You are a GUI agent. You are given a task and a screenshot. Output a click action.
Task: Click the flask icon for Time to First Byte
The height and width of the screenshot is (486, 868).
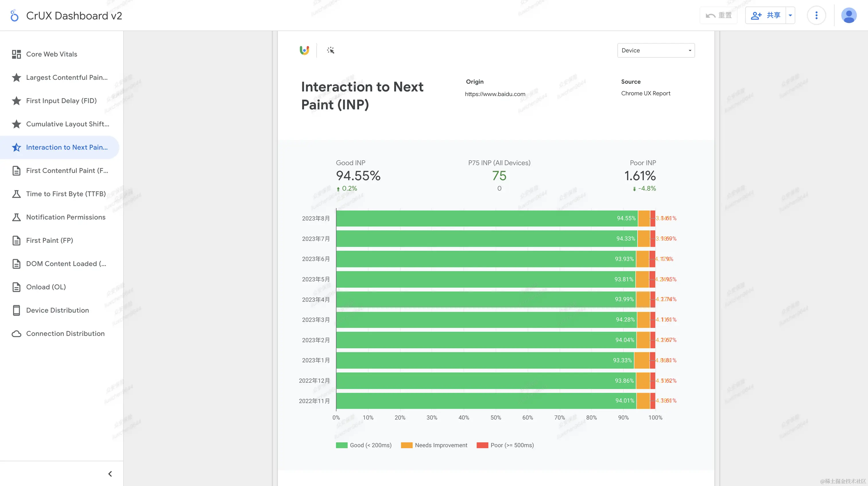point(16,194)
